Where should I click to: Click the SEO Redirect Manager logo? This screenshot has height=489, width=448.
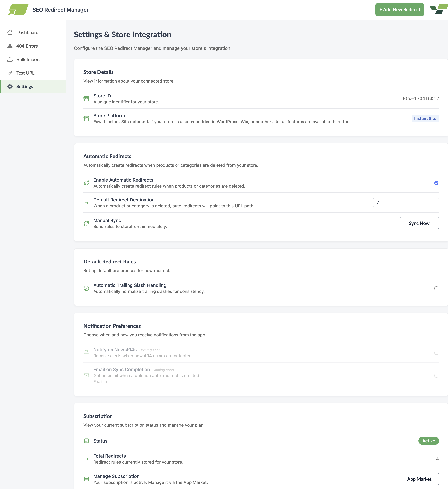18,10
